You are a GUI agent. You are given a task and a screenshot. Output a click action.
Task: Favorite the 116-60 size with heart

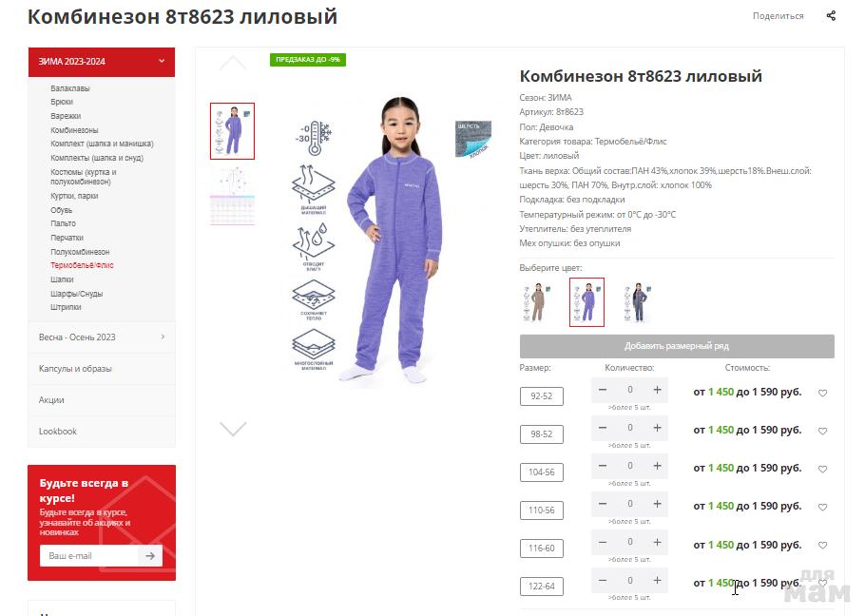click(822, 546)
